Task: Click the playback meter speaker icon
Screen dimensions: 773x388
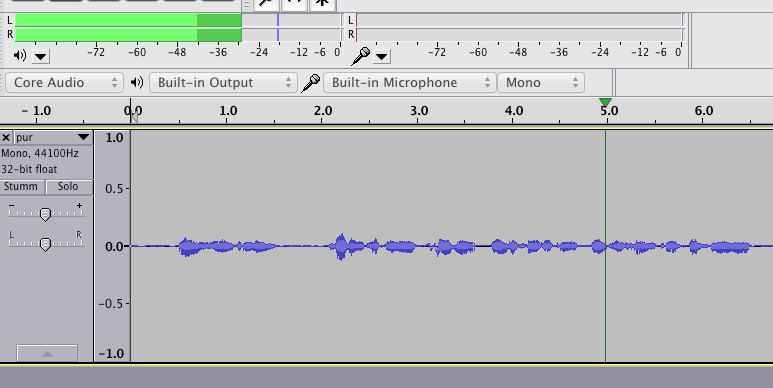Action: point(20,55)
